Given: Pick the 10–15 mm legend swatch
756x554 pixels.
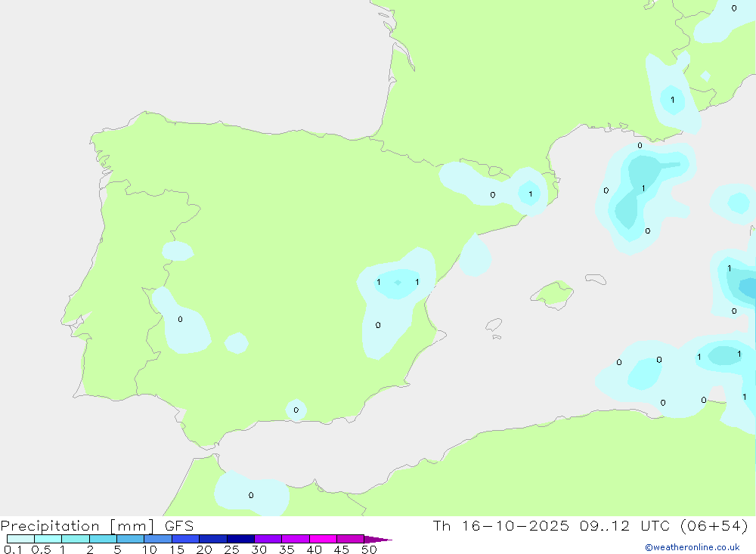Looking at the screenshot, I should pos(158,539).
